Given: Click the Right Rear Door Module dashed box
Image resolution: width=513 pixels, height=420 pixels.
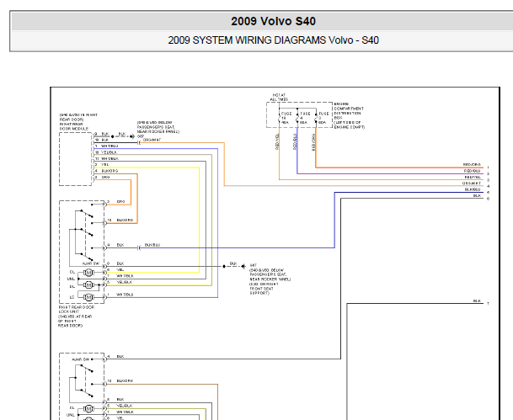Looking at the screenshot, I should [x=75, y=159].
